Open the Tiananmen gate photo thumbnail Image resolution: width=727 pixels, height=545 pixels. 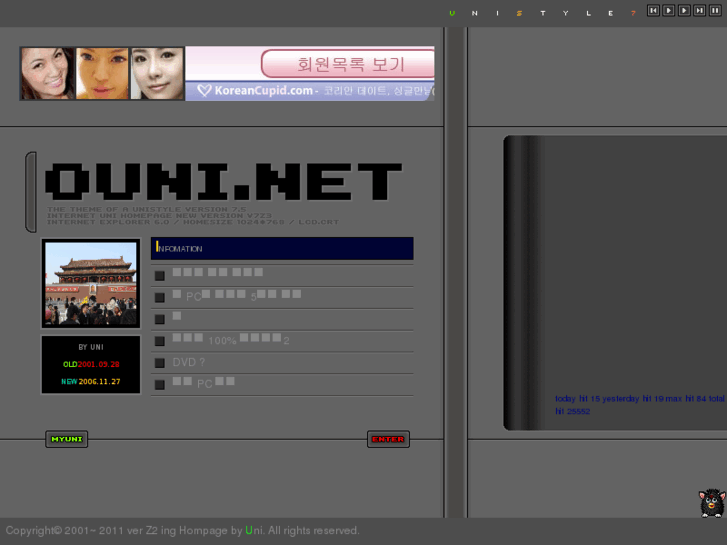91,283
